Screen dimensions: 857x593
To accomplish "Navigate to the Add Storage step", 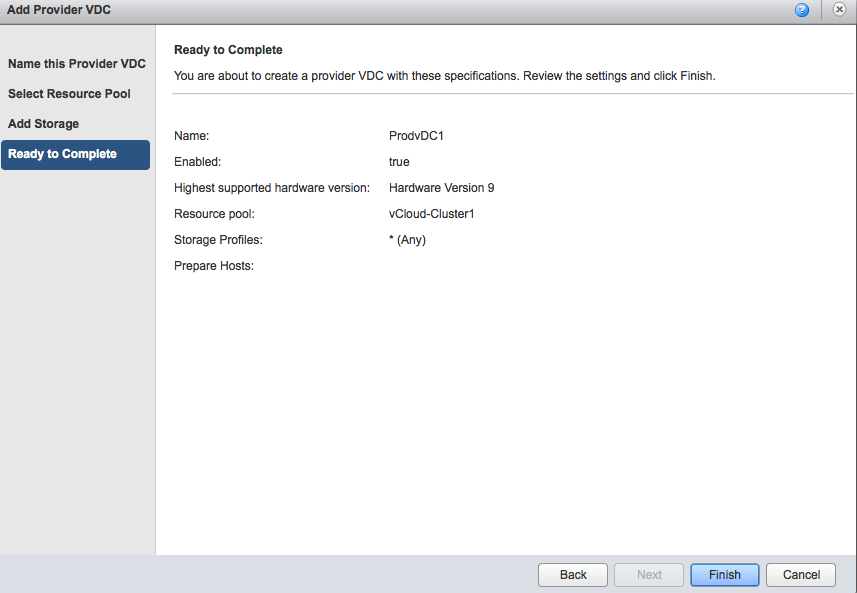I will 44,123.
